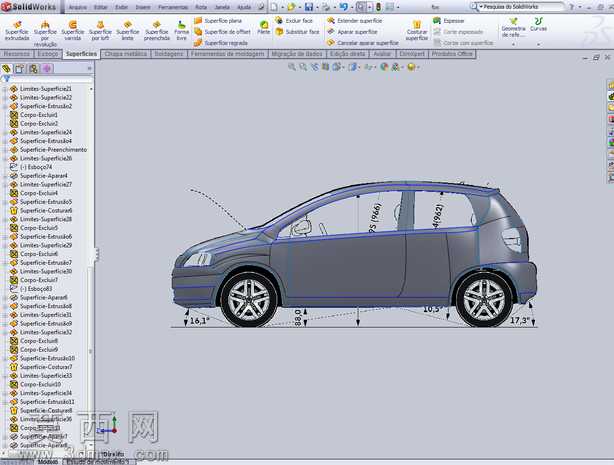Open the Ajuda menu
This screenshot has width=614, height=465.
point(244,7)
